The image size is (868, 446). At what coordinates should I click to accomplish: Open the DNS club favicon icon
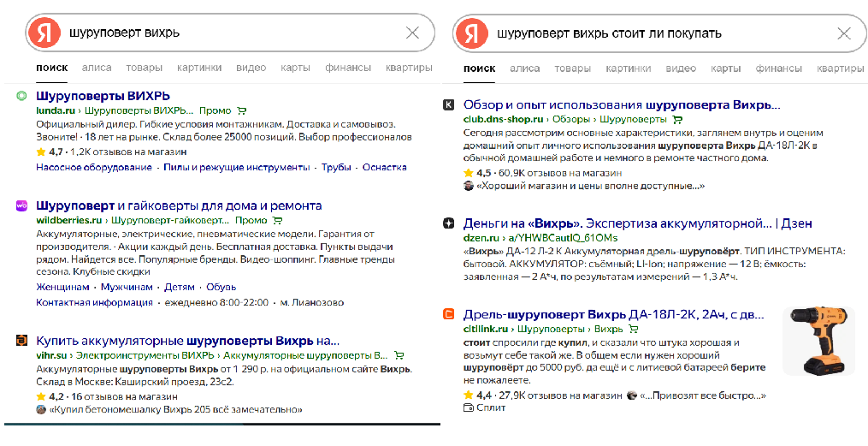[449, 104]
